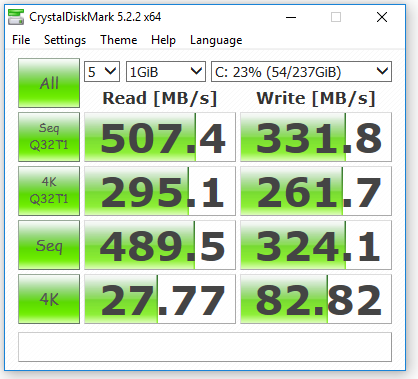The width and height of the screenshot is (418, 379).
Task: Select the 507.4 sequential read result
Action: point(160,137)
